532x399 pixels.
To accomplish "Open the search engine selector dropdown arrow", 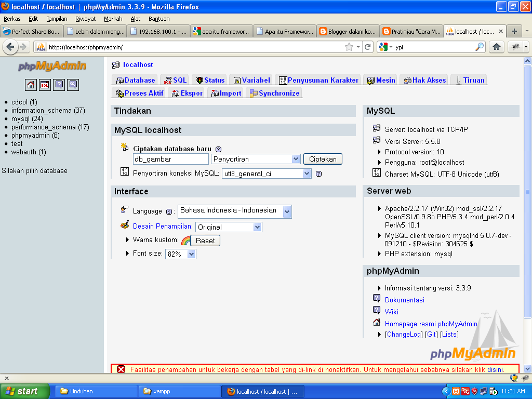I will click(x=391, y=47).
